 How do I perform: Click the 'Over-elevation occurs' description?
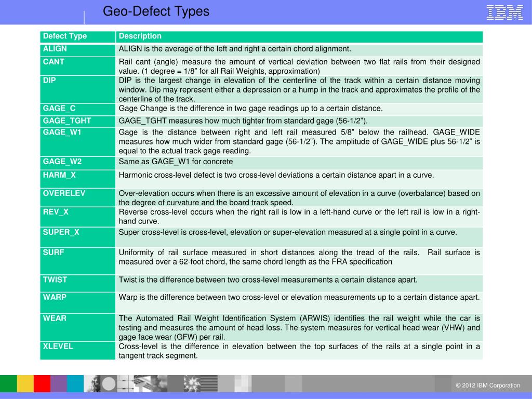(x=299, y=198)
